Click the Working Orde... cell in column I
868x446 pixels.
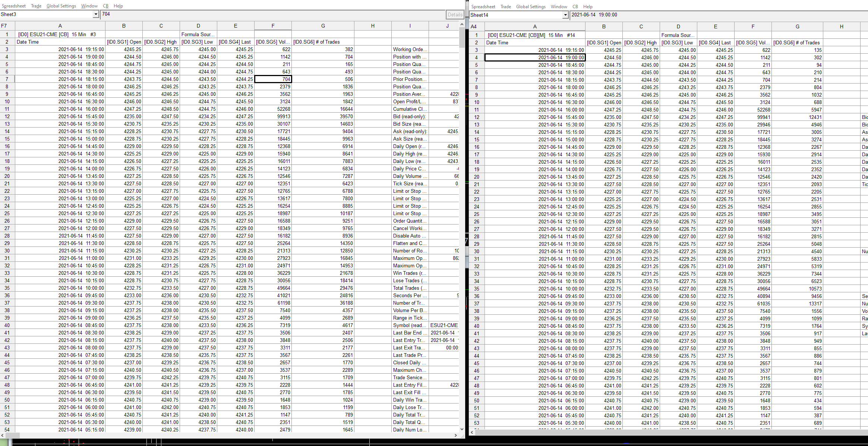[410, 49]
